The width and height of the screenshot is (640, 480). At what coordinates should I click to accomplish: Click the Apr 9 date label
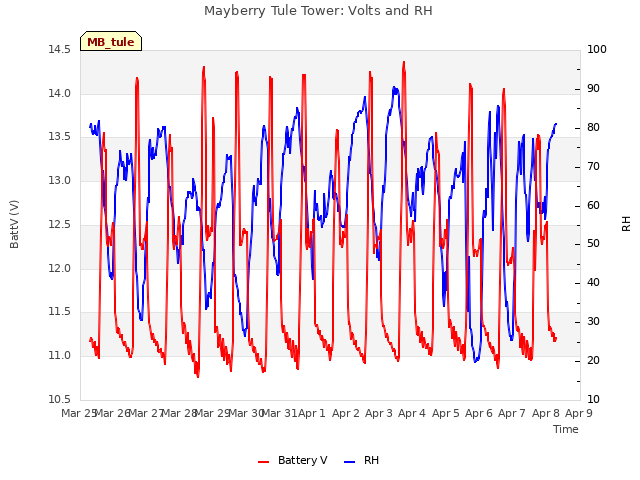[x=579, y=413]
